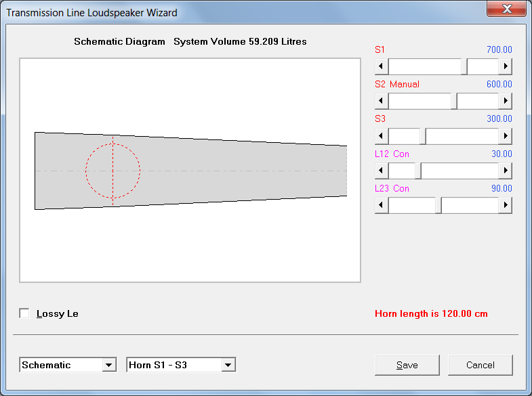The height and width of the screenshot is (396, 532).
Task: Click the Save button
Action: pyautogui.click(x=407, y=365)
